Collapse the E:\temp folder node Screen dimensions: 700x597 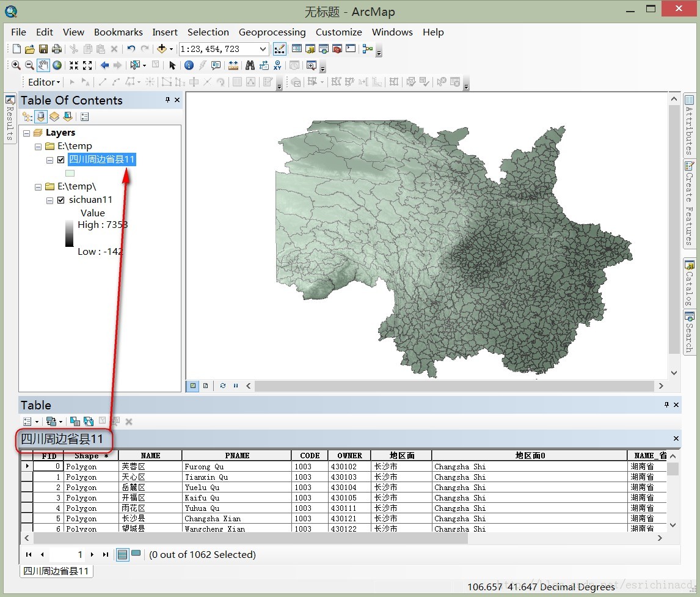[38, 147]
